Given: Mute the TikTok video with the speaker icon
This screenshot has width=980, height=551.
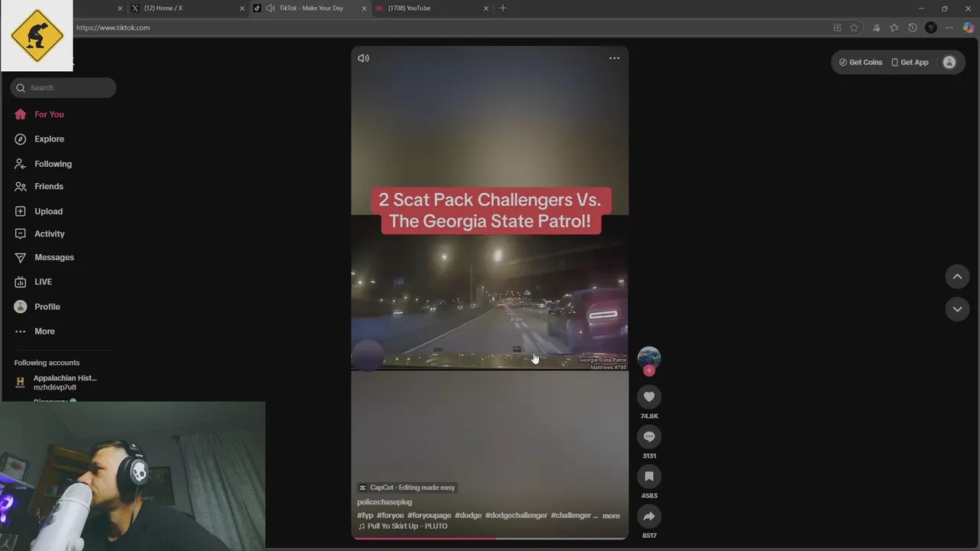Looking at the screenshot, I should (x=363, y=58).
